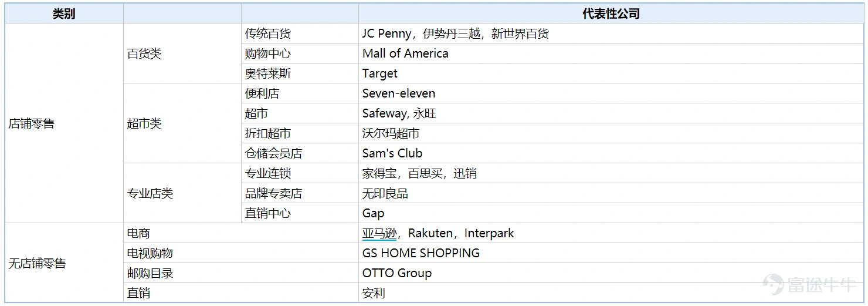Click the 家得宝，百思买，迅销 cell
868x306 pixels.
611,173
